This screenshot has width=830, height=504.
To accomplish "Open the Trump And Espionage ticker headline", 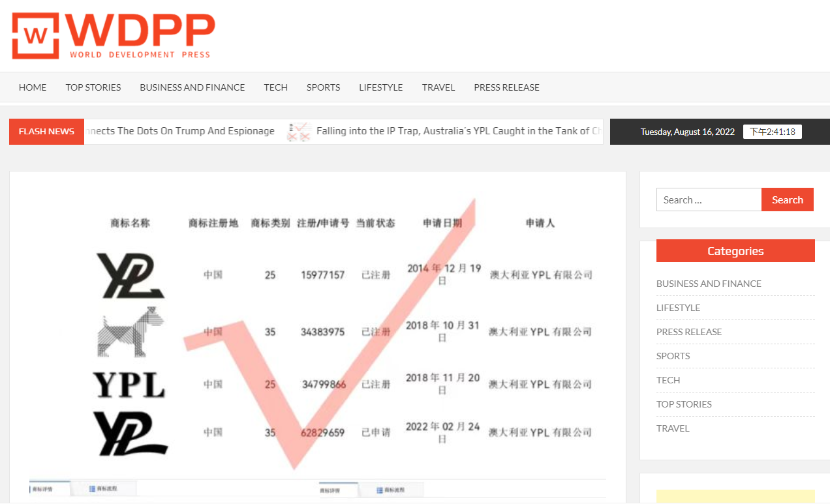I will click(180, 131).
